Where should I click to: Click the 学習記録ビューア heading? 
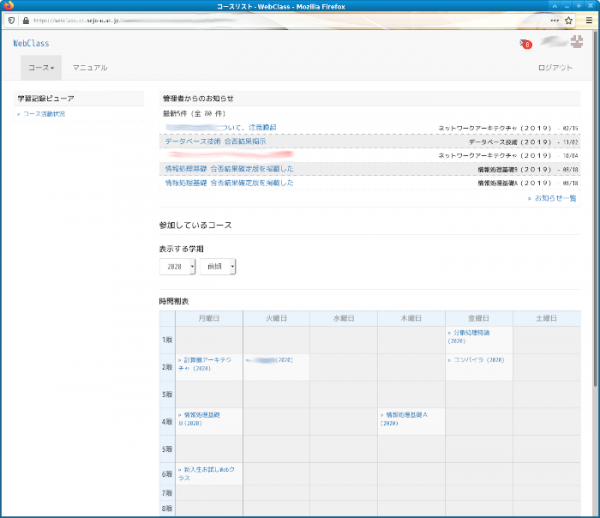[46, 99]
